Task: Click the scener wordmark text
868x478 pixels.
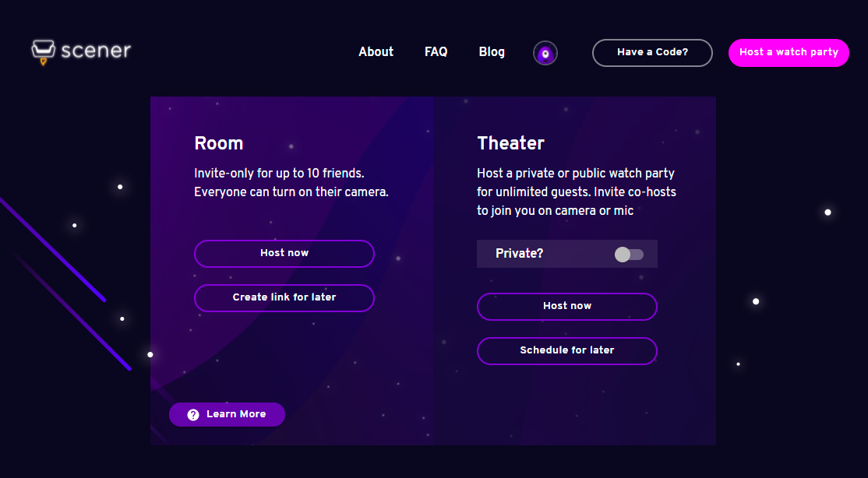Action: [96, 51]
